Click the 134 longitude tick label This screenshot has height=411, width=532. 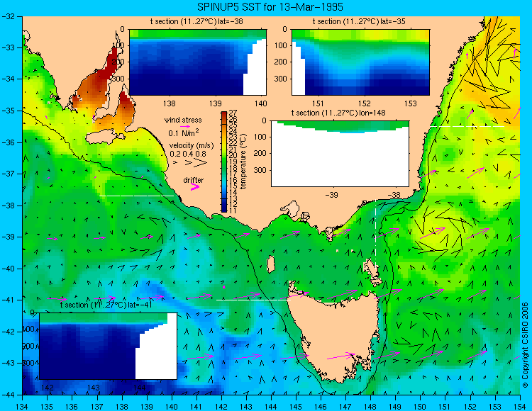(23, 407)
